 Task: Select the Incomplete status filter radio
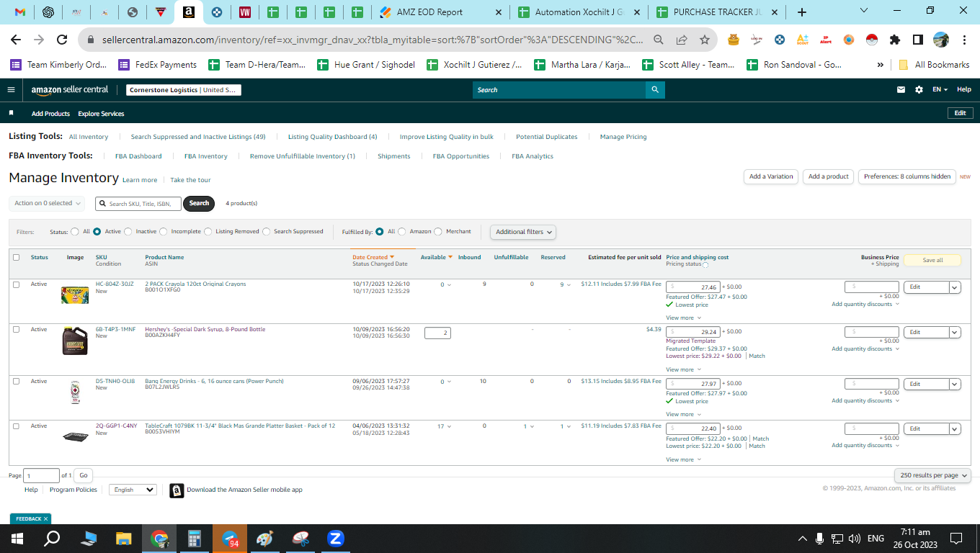coord(164,232)
